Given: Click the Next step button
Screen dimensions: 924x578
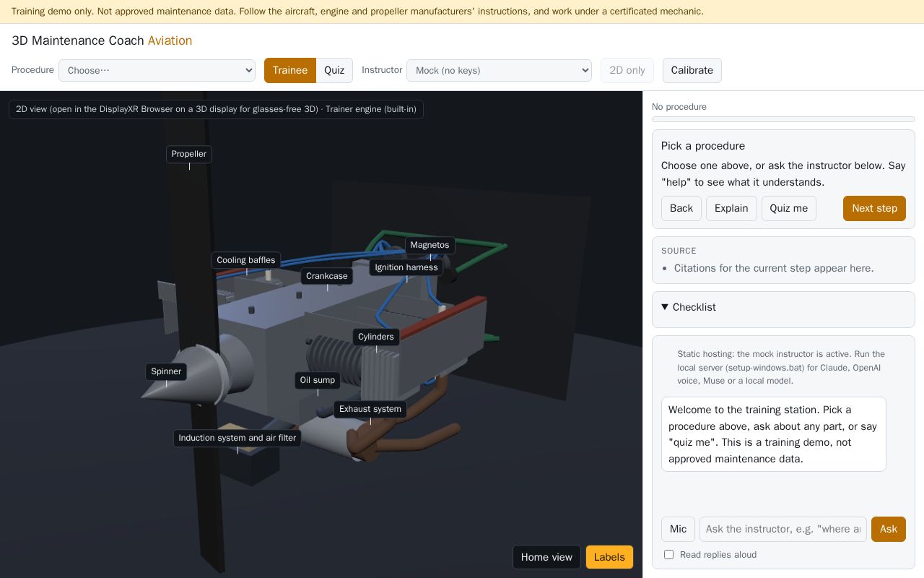Looking at the screenshot, I should tap(874, 208).
